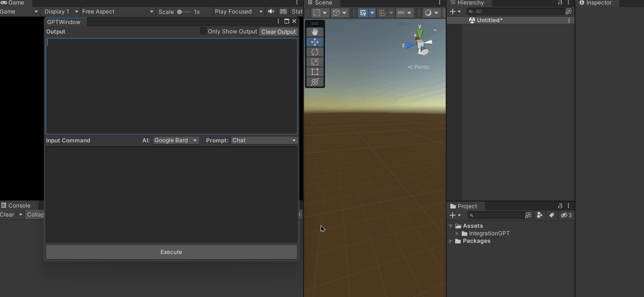Image resolution: width=644 pixels, height=297 pixels.
Task: Switch to the Inspector tab
Action: pos(599,3)
